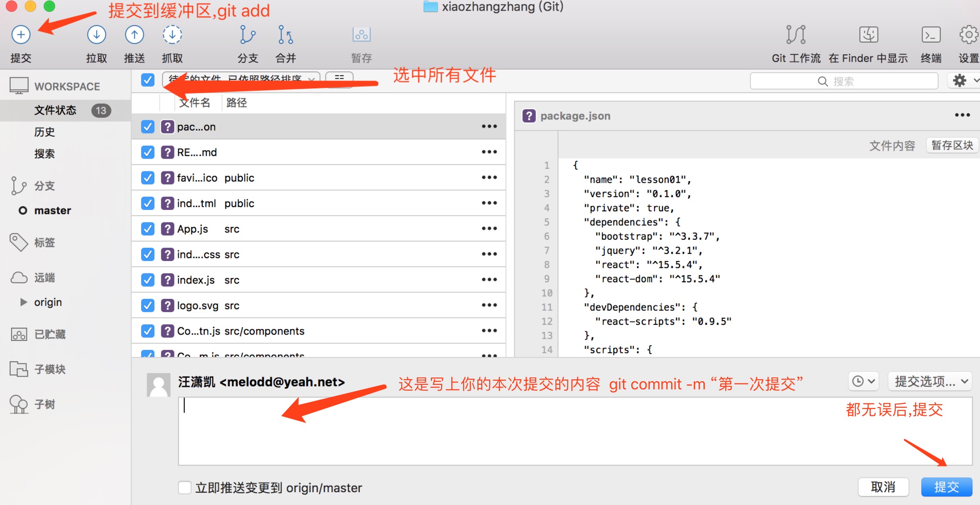
Task: Click the Merge toolbar icon
Action: (x=285, y=35)
